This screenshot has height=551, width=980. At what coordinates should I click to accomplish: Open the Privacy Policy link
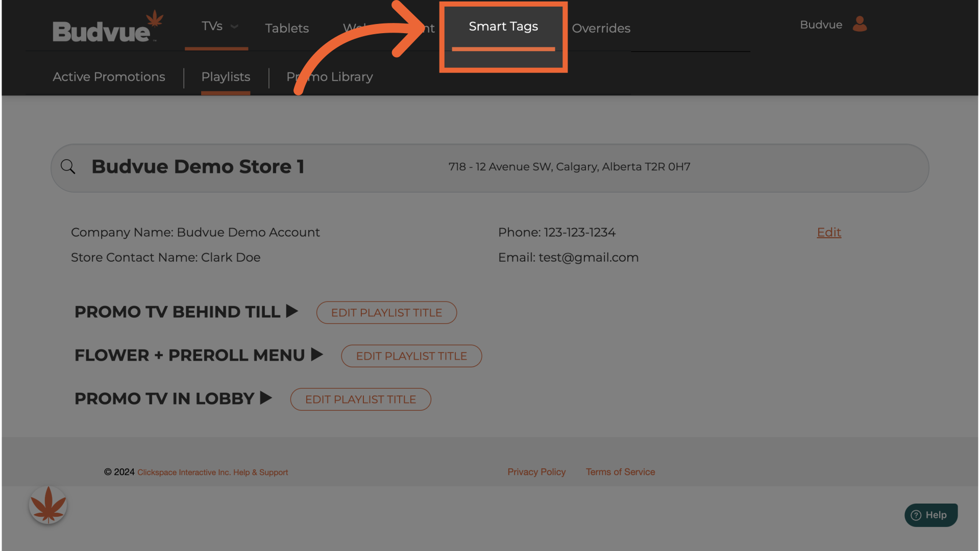[x=536, y=472]
